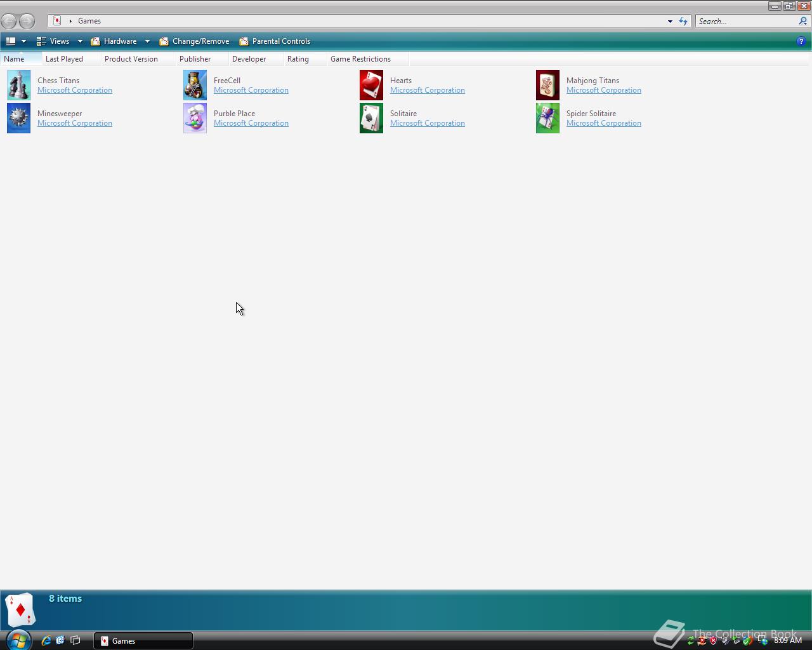Select the Chess Titans name label
This screenshot has height=650, width=812.
tap(58, 81)
